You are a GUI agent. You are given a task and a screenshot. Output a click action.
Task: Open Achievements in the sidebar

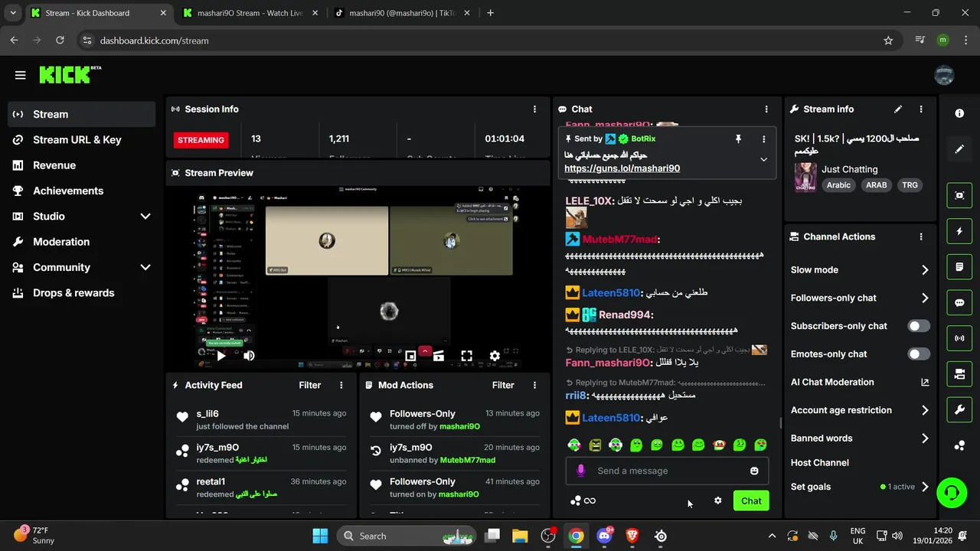[81, 191]
